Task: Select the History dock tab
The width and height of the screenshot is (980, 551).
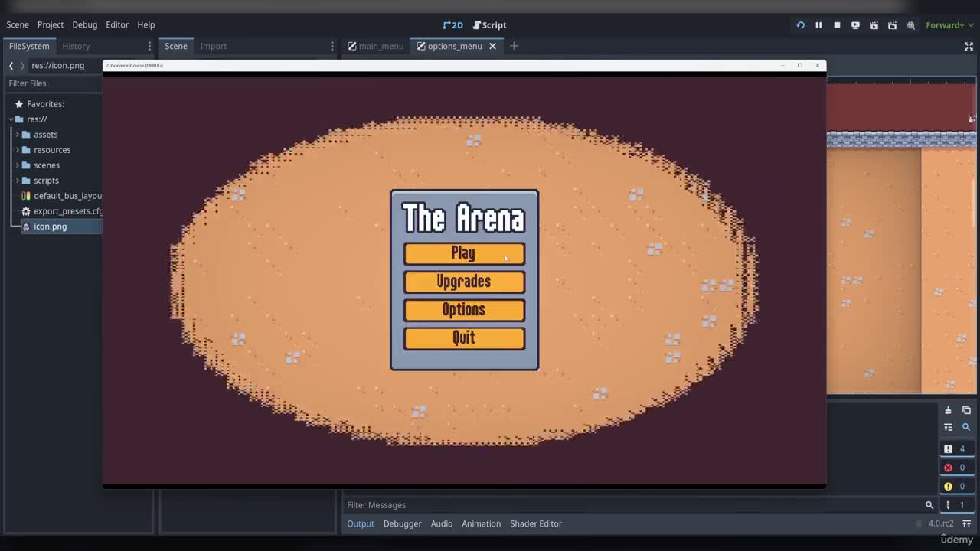Action: tap(76, 46)
